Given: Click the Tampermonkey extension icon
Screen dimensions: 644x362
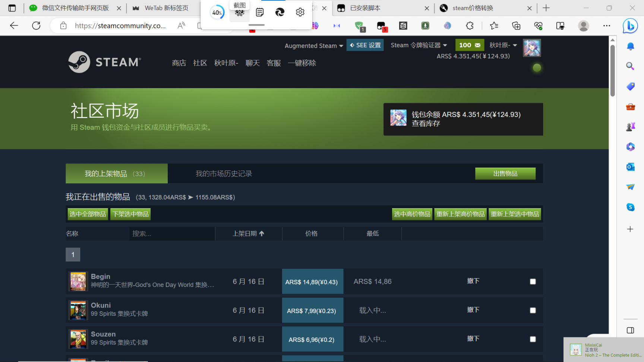Looking at the screenshot, I should pos(381,26).
